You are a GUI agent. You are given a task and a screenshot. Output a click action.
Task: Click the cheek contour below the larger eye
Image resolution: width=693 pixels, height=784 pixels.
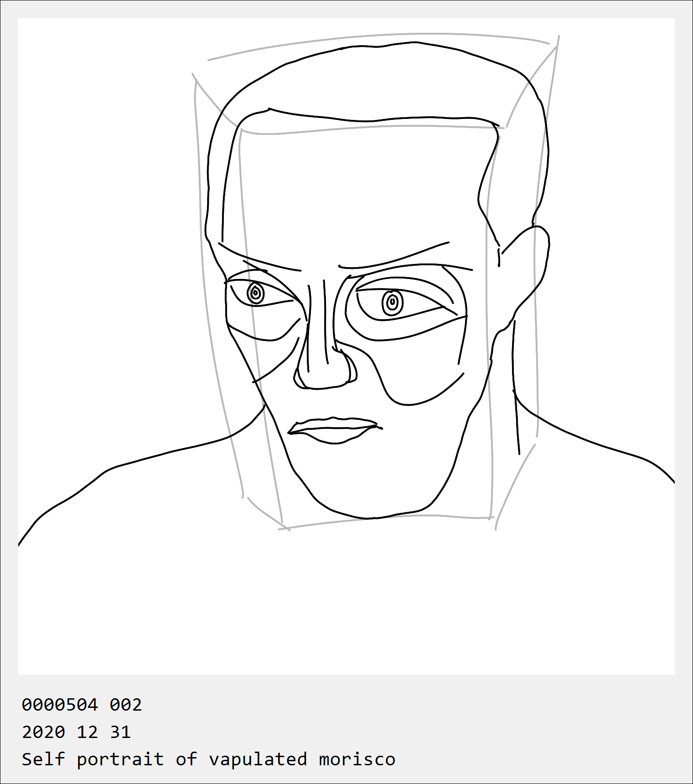[424, 387]
